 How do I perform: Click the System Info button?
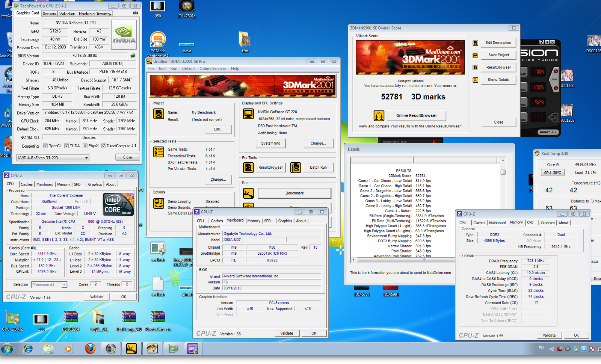(270, 143)
